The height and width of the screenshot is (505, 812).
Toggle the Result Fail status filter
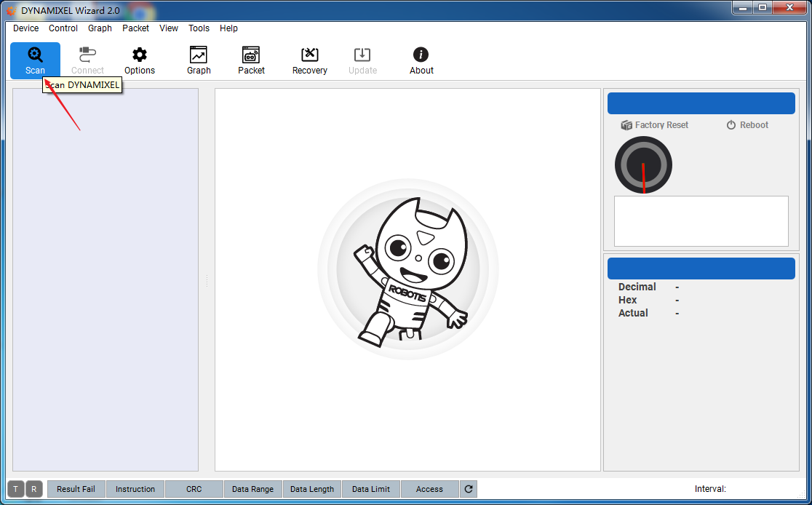click(x=76, y=489)
